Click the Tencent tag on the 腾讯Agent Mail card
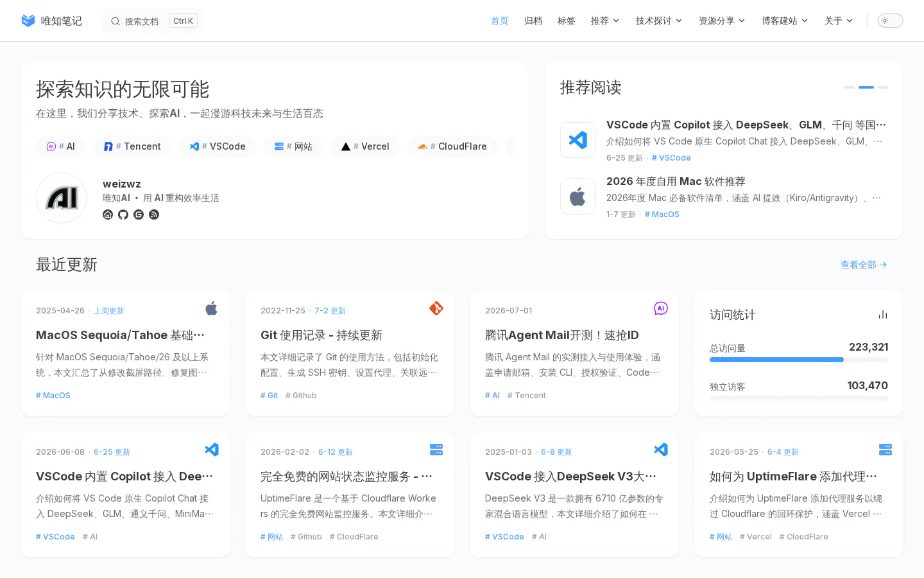The height and width of the screenshot is (578, 924). pyautogui.click(x=527, y=396)
